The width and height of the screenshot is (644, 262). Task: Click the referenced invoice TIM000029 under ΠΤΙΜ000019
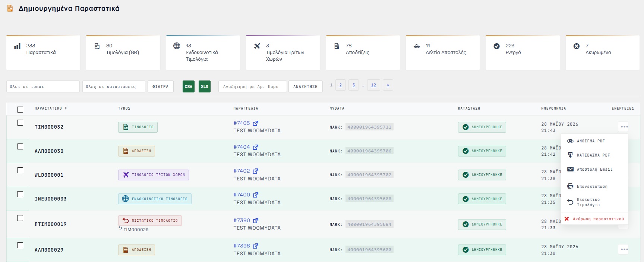pyautogui.click(x=136, y=230)
